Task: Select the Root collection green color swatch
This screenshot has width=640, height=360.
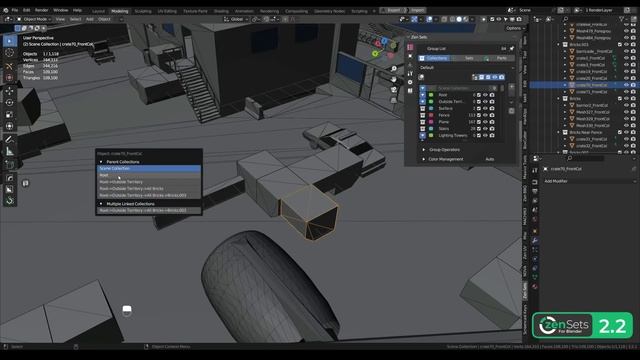Action: pos(431,95)
